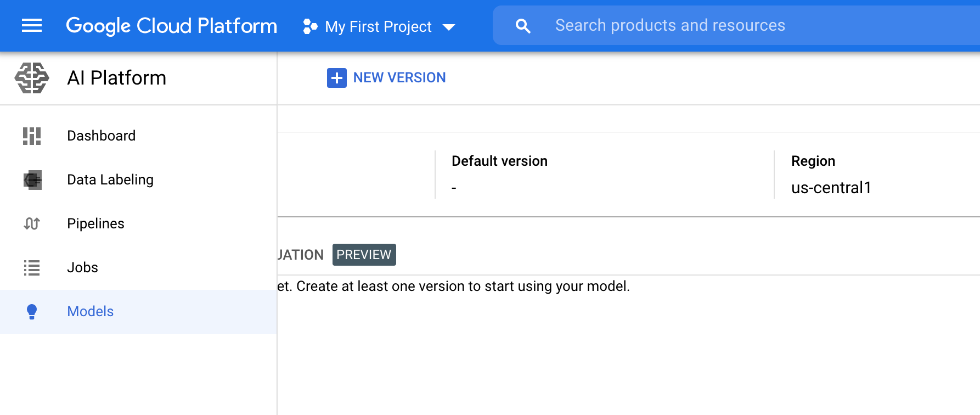
Task: Open the hamburger navigation menu
Action: coord(32,26)
